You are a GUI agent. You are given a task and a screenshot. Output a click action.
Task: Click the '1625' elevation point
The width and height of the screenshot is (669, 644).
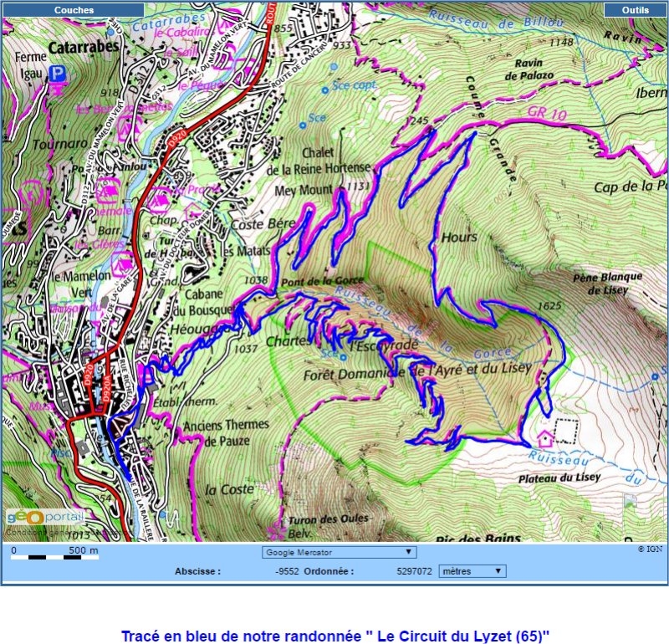(x=549, y=306)
